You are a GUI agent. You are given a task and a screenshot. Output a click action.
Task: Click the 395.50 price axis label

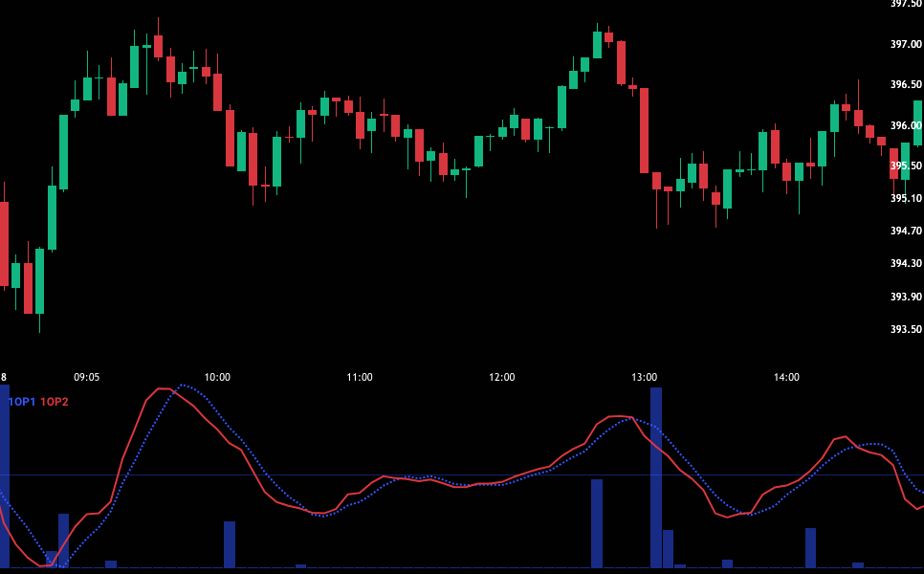tap(906, 166)
